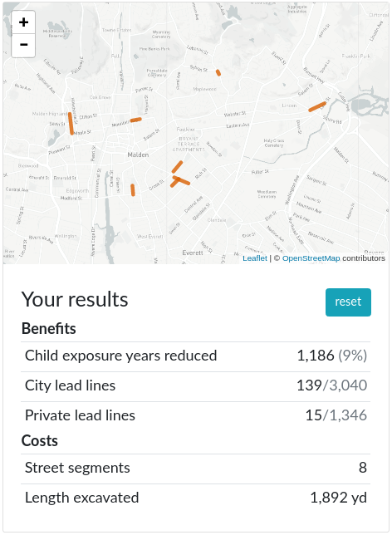This screenshot has height=535, width=392.
Task: Open the Leaflet attribution link
Action: tap(254, 258)
